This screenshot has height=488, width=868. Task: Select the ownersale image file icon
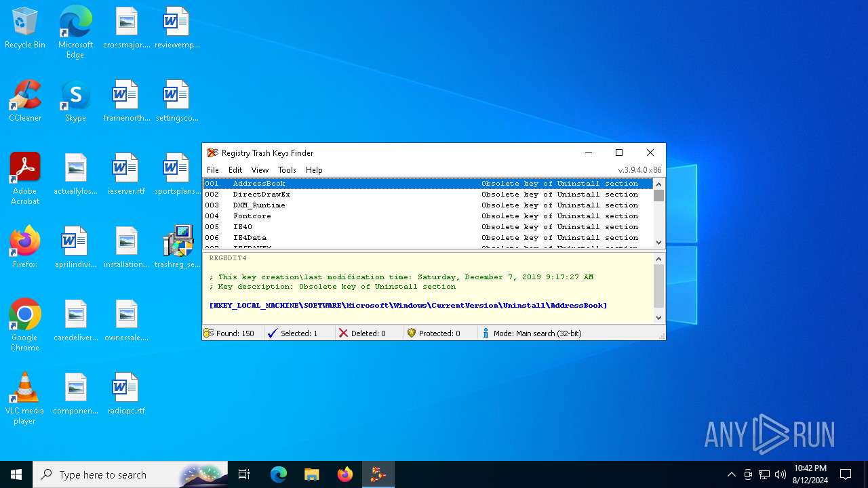(126, 321)
